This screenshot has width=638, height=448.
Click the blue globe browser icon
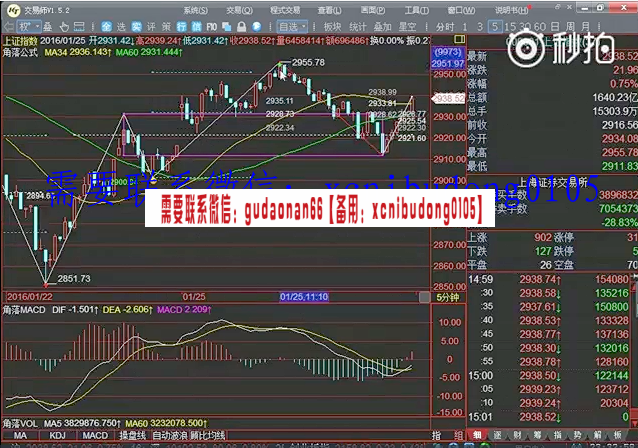(x=257, y=27)
